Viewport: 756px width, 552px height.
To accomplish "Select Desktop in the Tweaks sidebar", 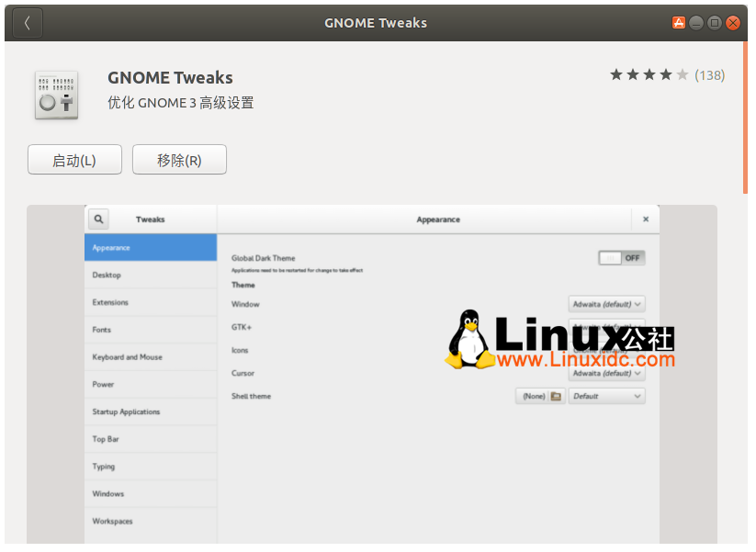I will pos(151,276).
